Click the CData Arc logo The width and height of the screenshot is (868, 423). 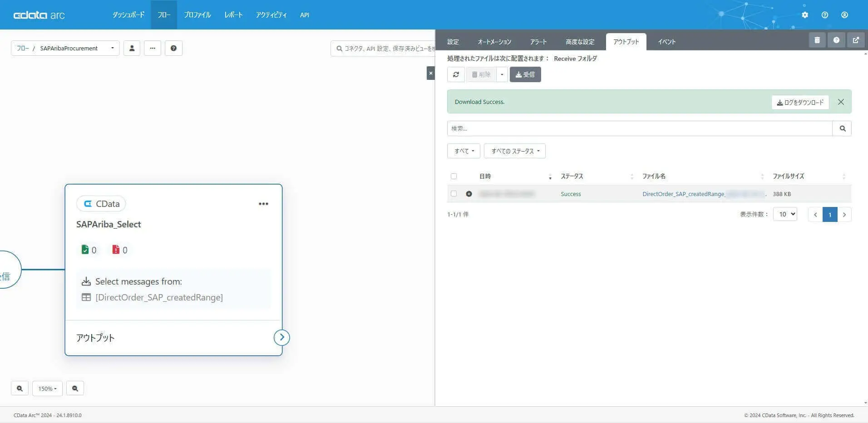tap(39, 15)
